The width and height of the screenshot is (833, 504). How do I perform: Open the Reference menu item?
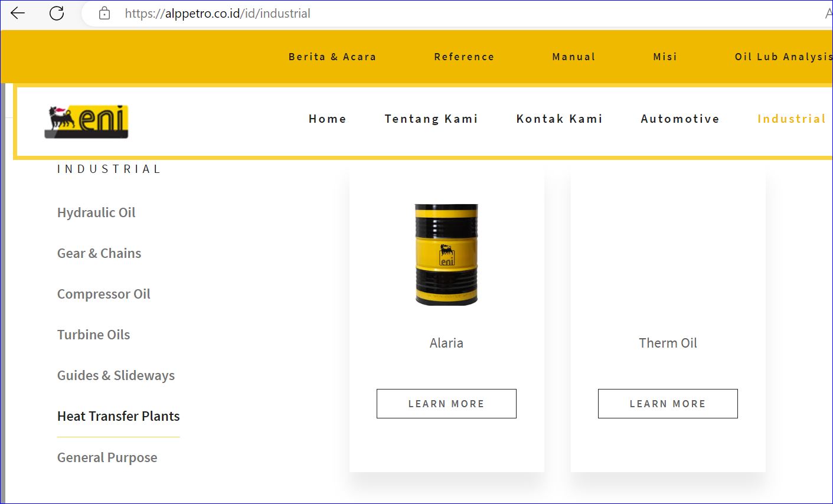click(464, 57)
